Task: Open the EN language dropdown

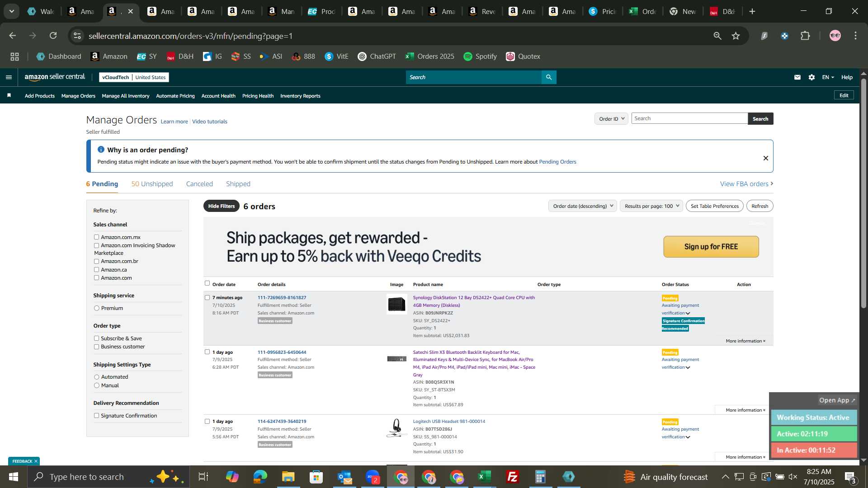Action: pyautogui.click(x=828, y=77)
